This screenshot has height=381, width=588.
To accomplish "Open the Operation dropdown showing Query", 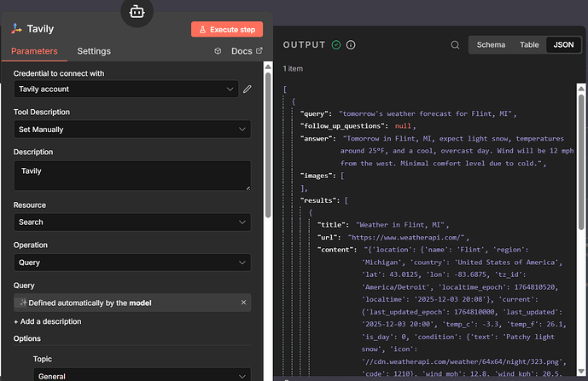I will (132, 263).
